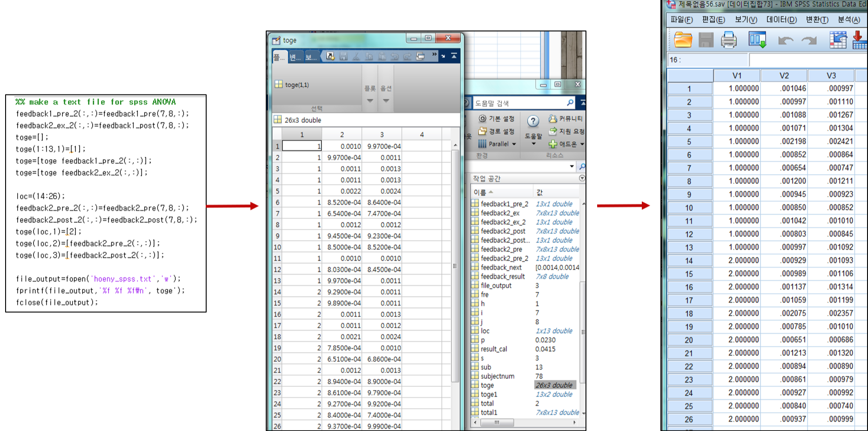868x431 pixels.
Task: Select result_cal variable in workspace
Action: pyautogui.click(x=525, y=349)
